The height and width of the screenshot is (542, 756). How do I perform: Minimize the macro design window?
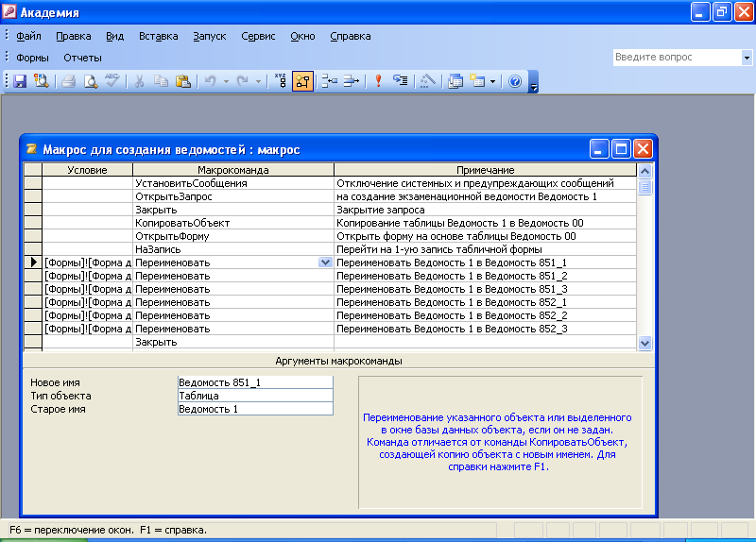[x=599, y=149]
